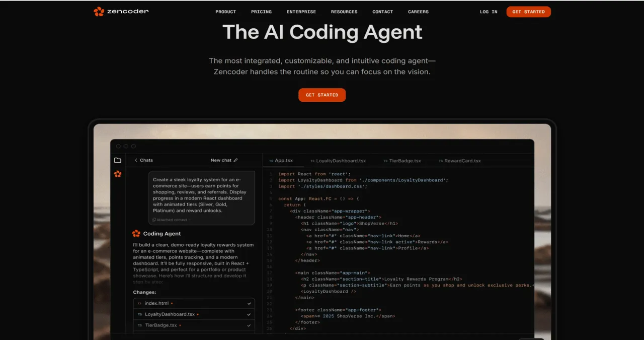Viewport: 644px width, 340px height.
Task: Uncheck the LoyaltyDashboard.tsx change
Action: pos(248,314)
